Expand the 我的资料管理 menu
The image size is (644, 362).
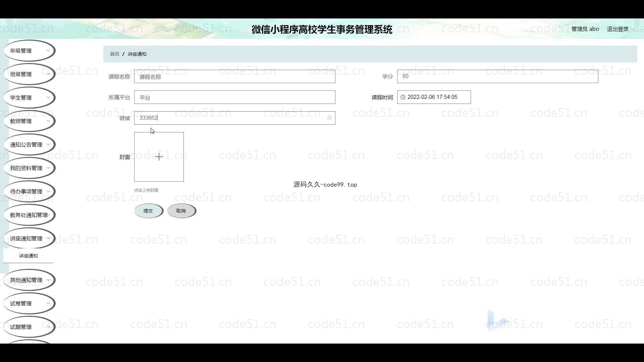click(29, 168)
